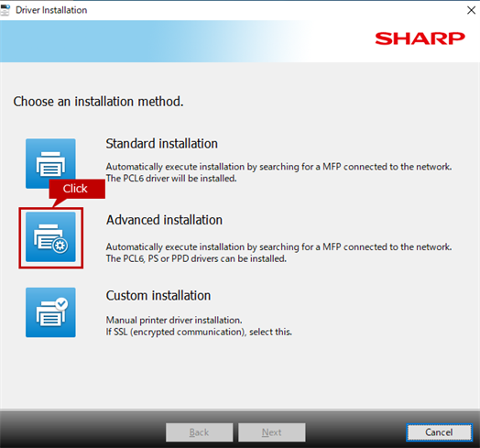
Task: Click the red SHARP logo
Action: tap(420, 38)
